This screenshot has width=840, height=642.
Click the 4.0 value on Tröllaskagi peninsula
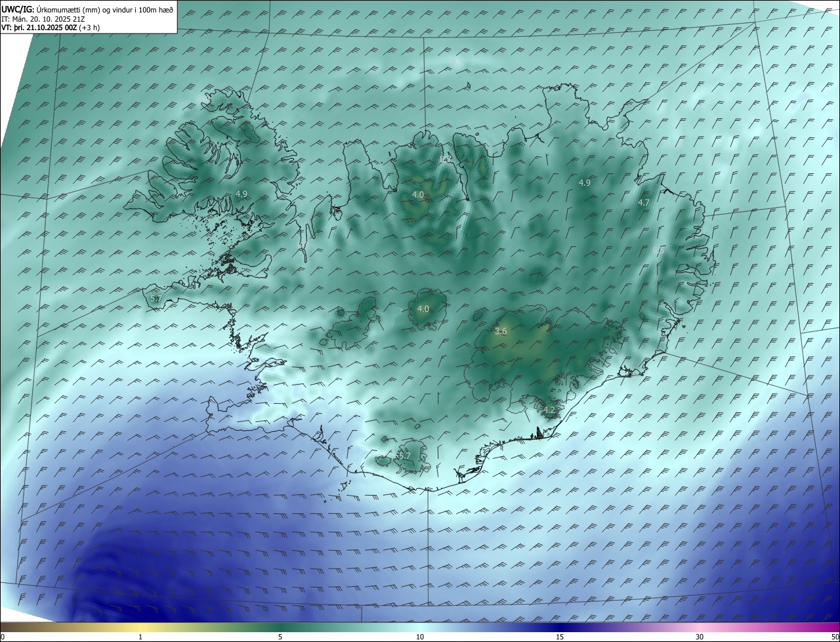(x=418, y=194)
